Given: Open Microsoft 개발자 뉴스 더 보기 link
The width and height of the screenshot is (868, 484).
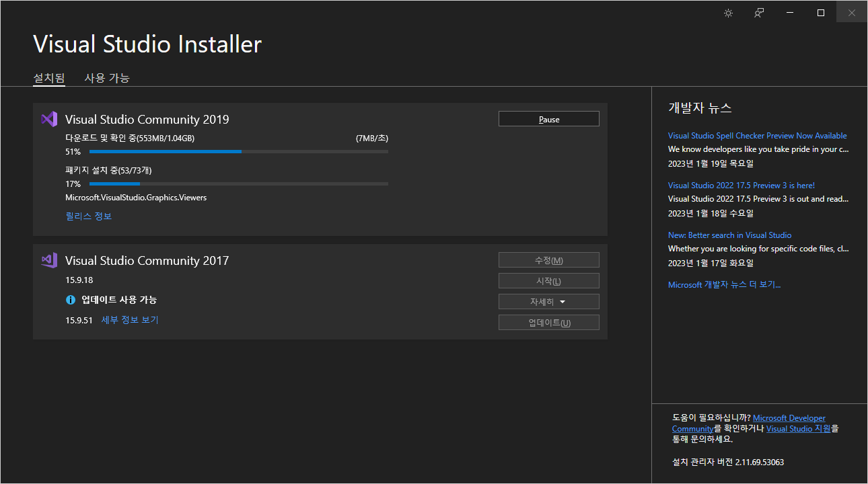Looking at the screenshot, I should click(725, 285).
